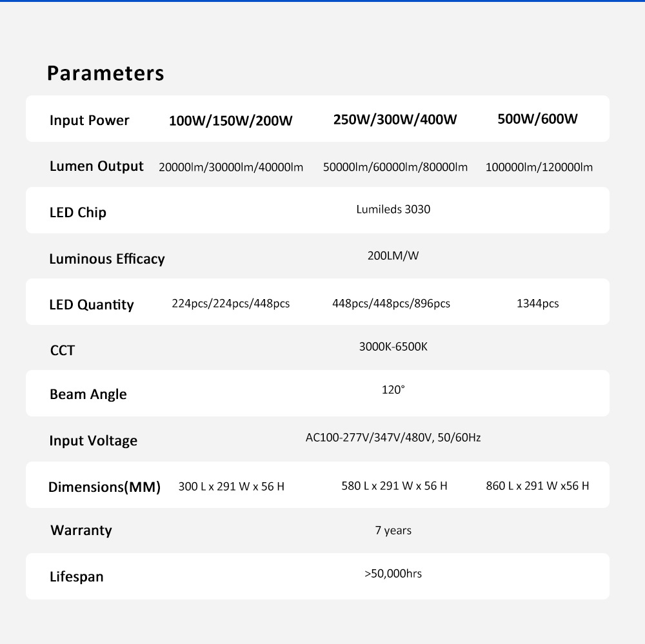Screen dimensions: 645x644
Task: Select the 580 L x 291 W dimensions value
Action: (394, 486)
